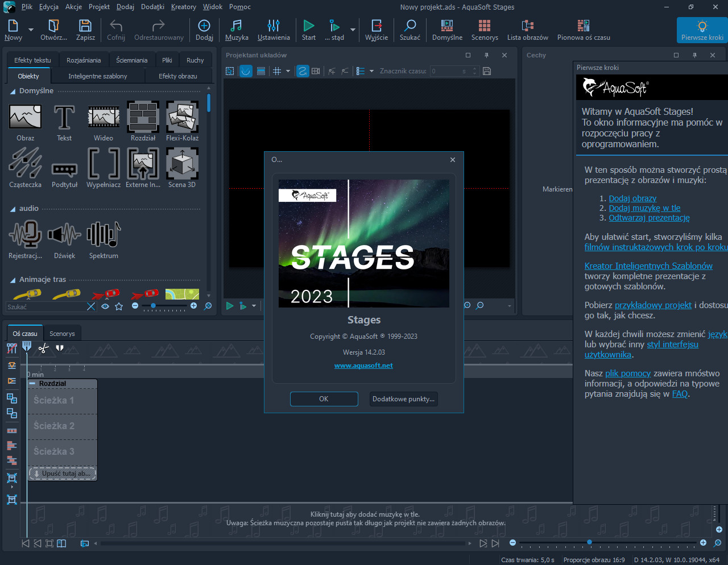Viewport: 728px width, 565px height.
Task: Switch to the Inteligentne szablony tab
Action: point(98,76)
